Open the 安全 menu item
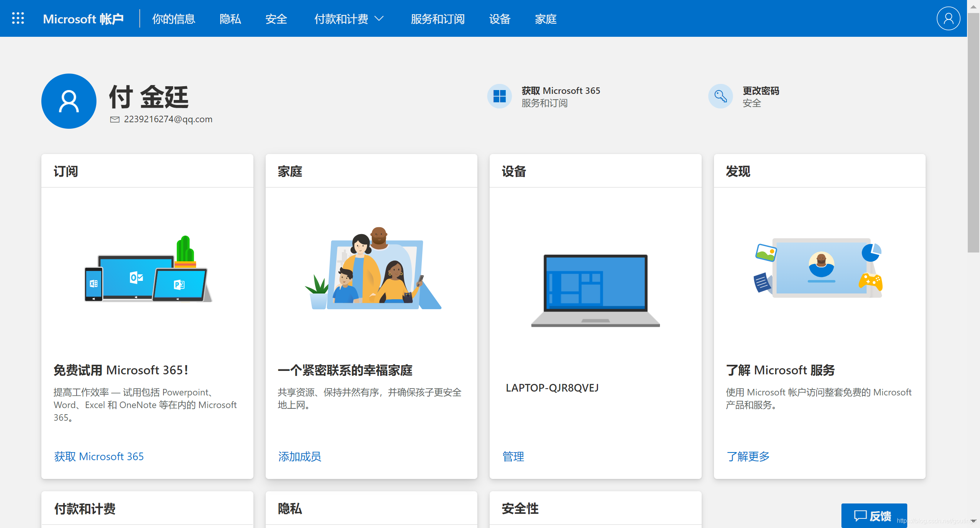 click(276, 19)
